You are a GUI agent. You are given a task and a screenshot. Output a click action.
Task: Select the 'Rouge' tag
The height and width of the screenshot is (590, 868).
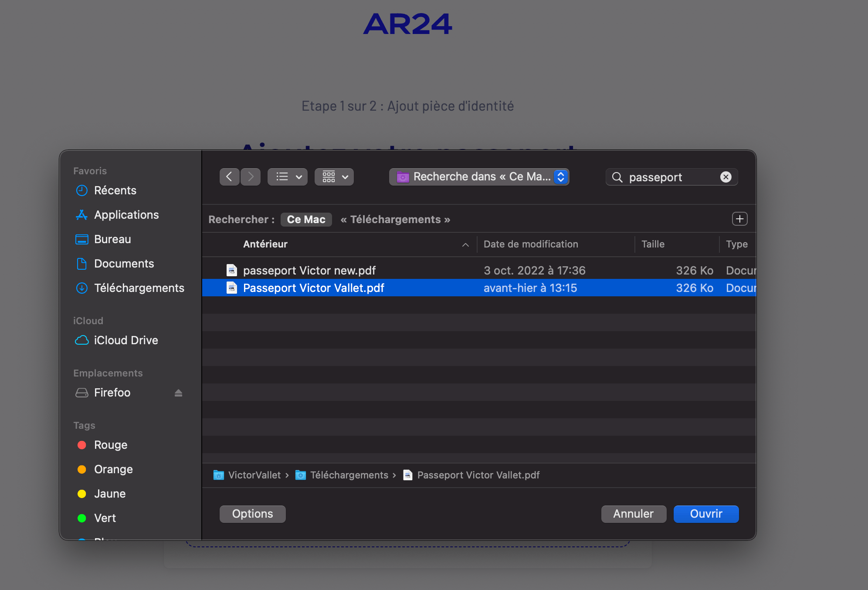pos(111,445)
